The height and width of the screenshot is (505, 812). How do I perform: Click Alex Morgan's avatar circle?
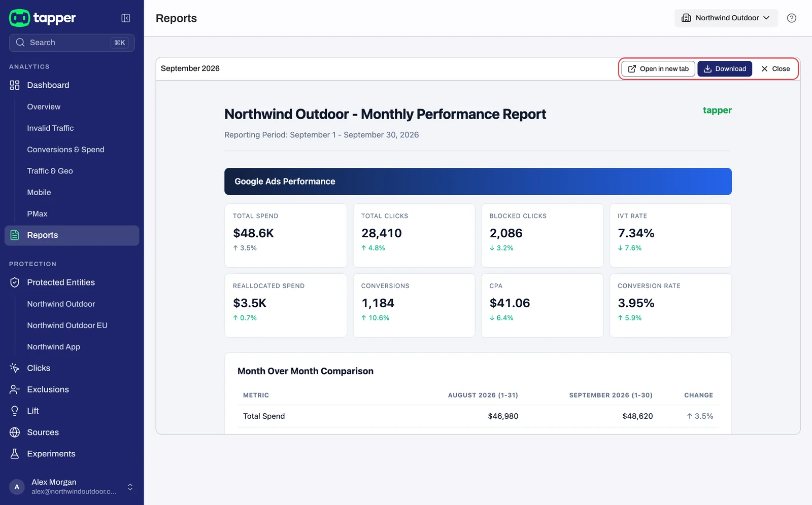[17, 487]
